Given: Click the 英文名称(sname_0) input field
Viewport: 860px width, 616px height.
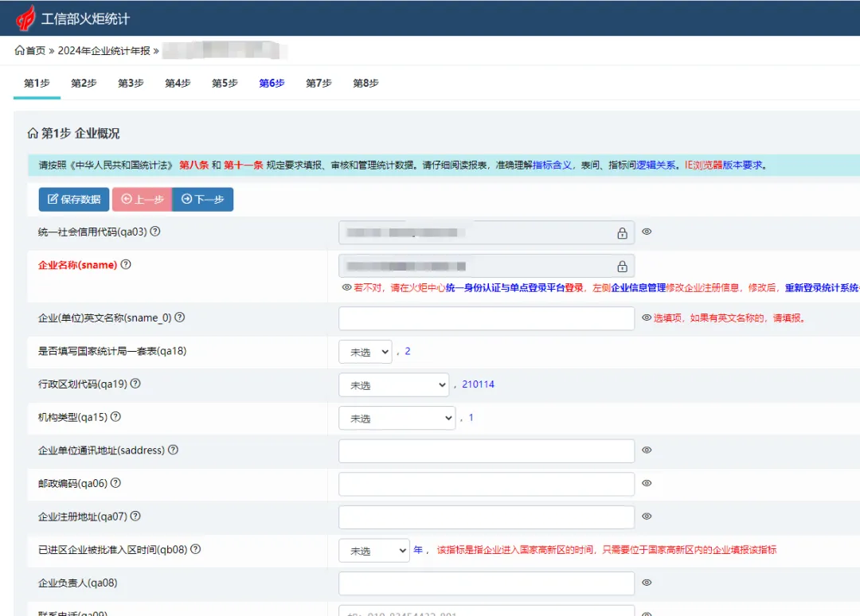Looking at the screenshot, I should (487, 318).
